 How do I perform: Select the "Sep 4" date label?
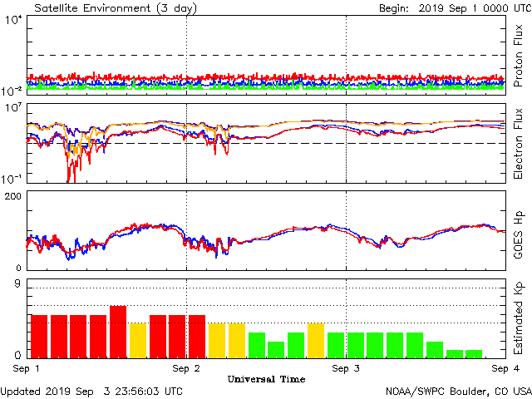click(505, 368)
